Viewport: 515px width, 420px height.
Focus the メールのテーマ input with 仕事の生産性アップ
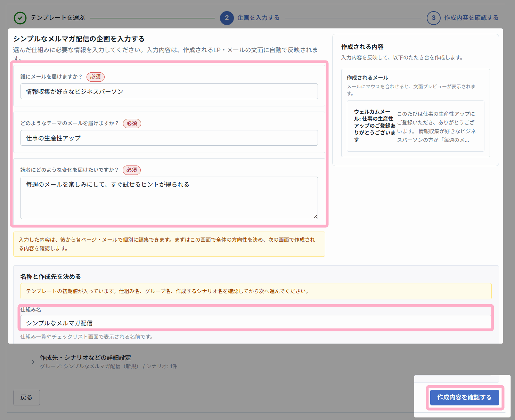pyautogui.click(x=169, y=138)
